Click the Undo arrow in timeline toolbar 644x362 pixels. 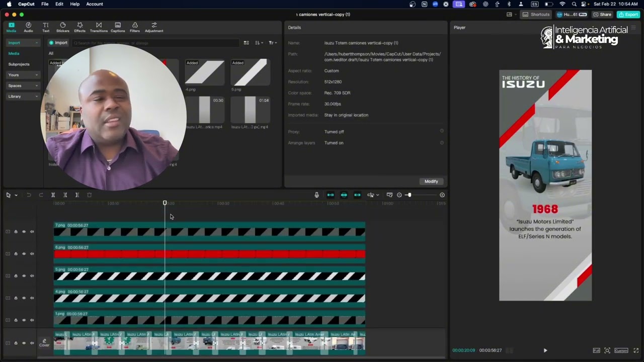[29, 195]
